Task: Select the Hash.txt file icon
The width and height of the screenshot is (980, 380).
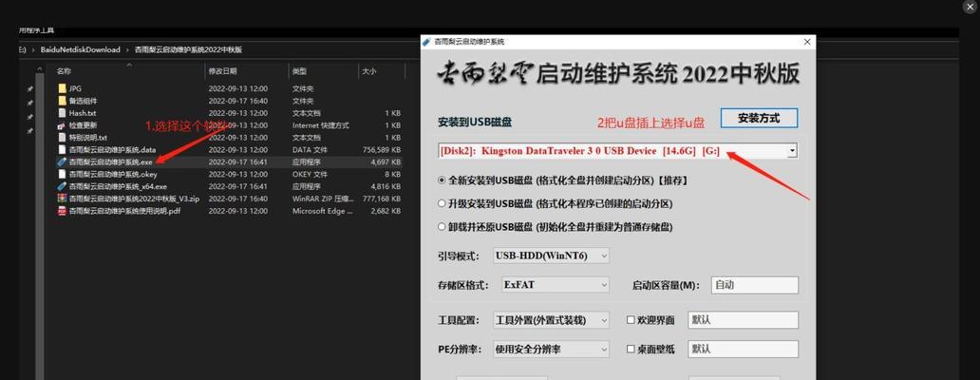Action: click(x=62, y=113)
